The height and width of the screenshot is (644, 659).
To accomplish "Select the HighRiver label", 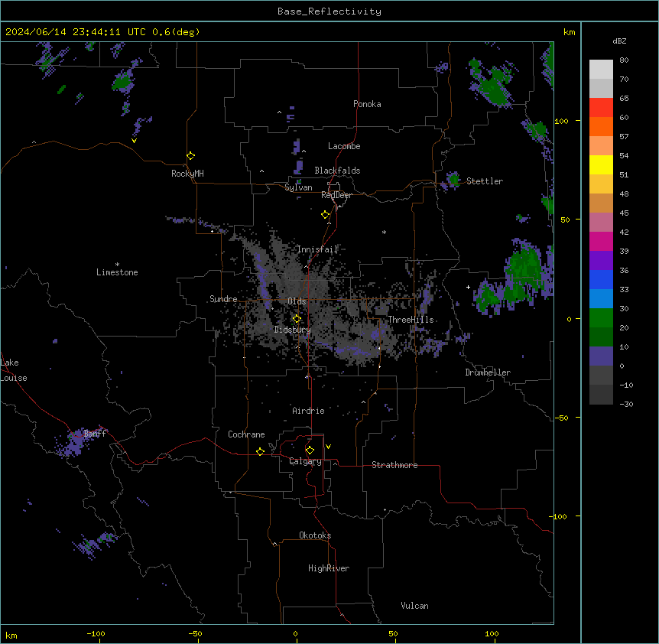I will tap(329, 568).
